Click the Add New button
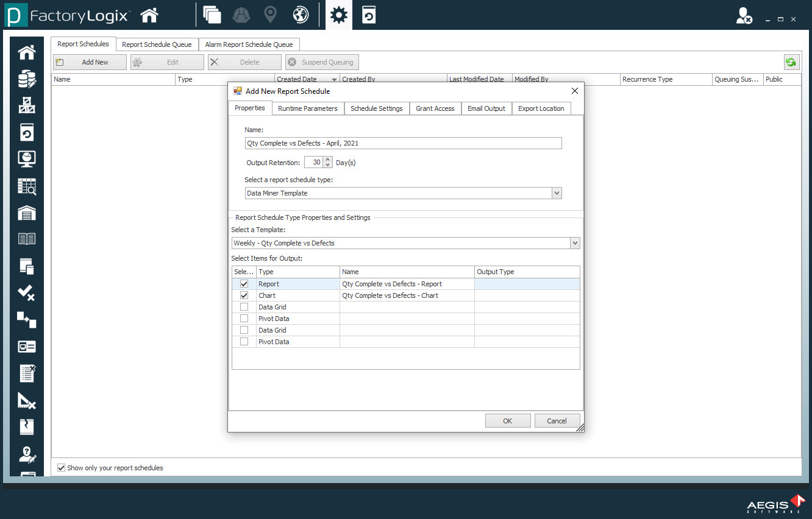Viewport: 812px width, 519px height. [x=89, y=62]
